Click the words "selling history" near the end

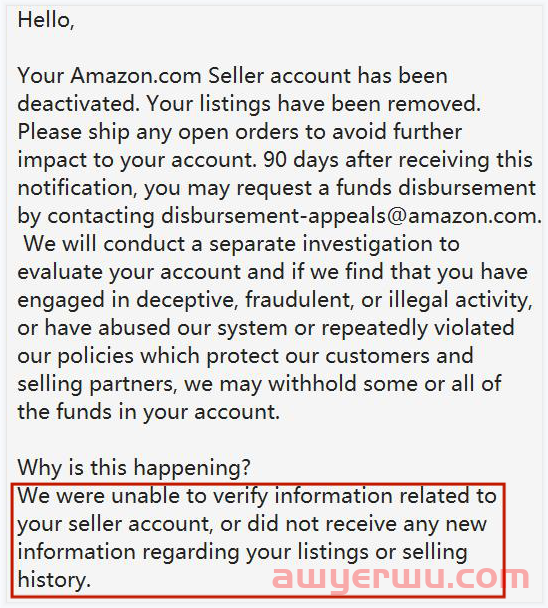[x=435, y=552]
